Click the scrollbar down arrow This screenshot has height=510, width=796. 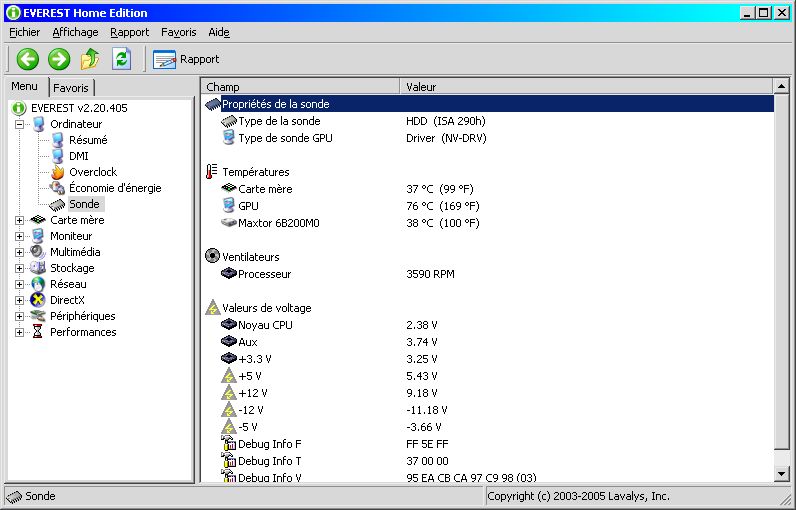[x=782, y=473]
